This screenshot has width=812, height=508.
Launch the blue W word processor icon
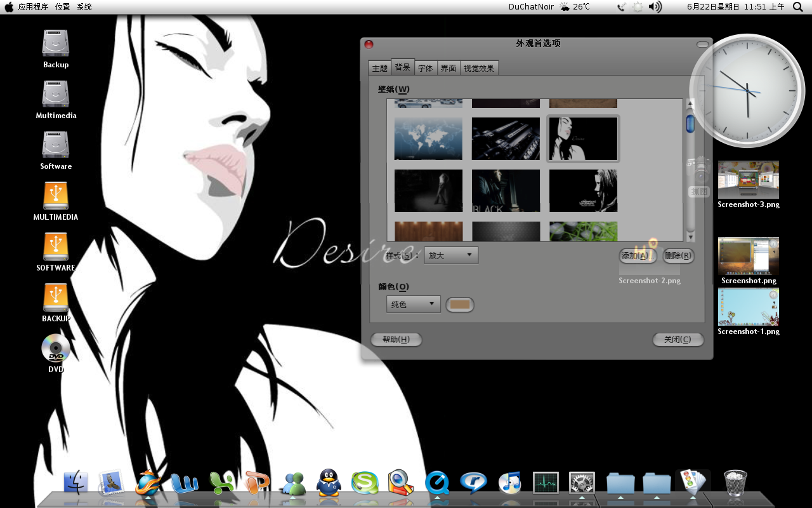[185, 483]
